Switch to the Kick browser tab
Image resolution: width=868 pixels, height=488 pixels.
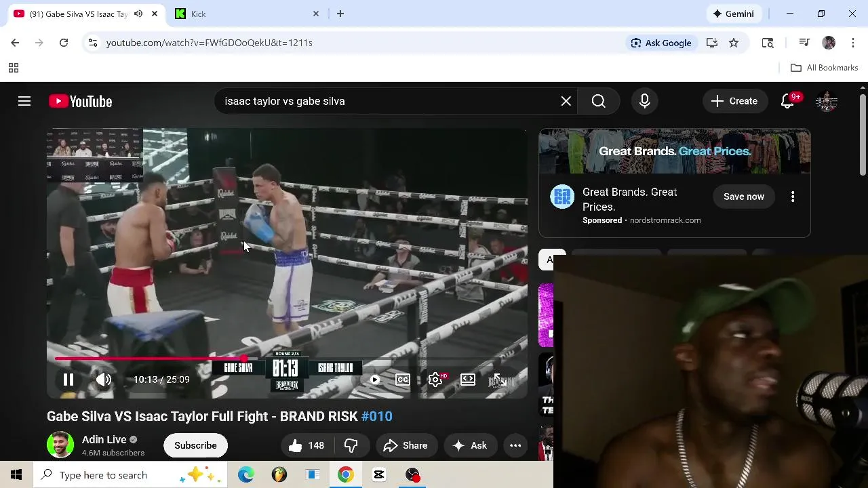(248, 14)
